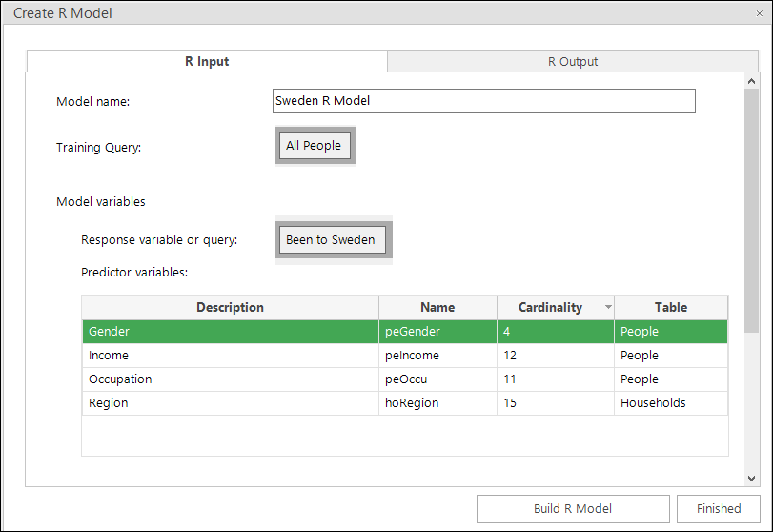Click cardinality value 15
Image resolution: width=773 pixels, height=532 pixels.
556,403
